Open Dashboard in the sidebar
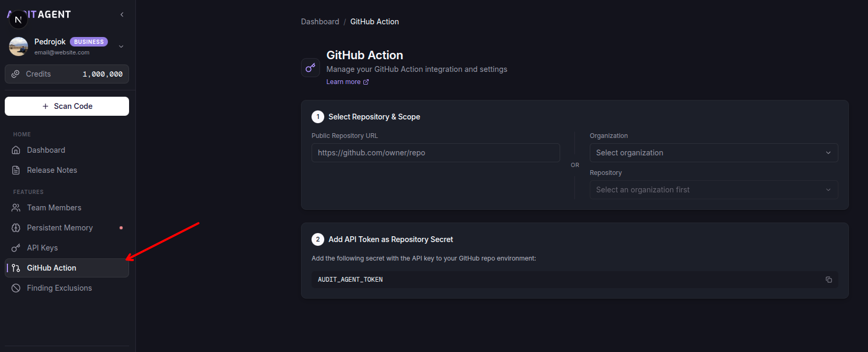Image resolution: width=868 pixels, height=352 pixels. pyautogui.click(x=67, y=150)
